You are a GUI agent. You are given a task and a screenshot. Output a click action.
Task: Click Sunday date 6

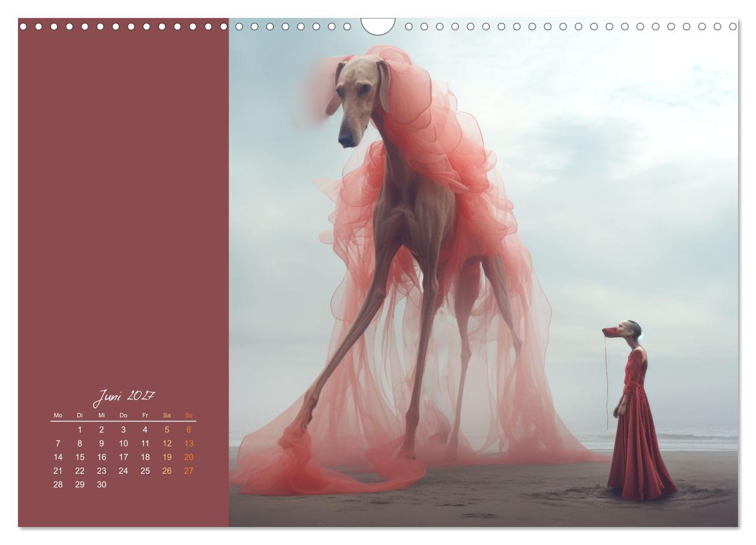click(x=188, y=430)
